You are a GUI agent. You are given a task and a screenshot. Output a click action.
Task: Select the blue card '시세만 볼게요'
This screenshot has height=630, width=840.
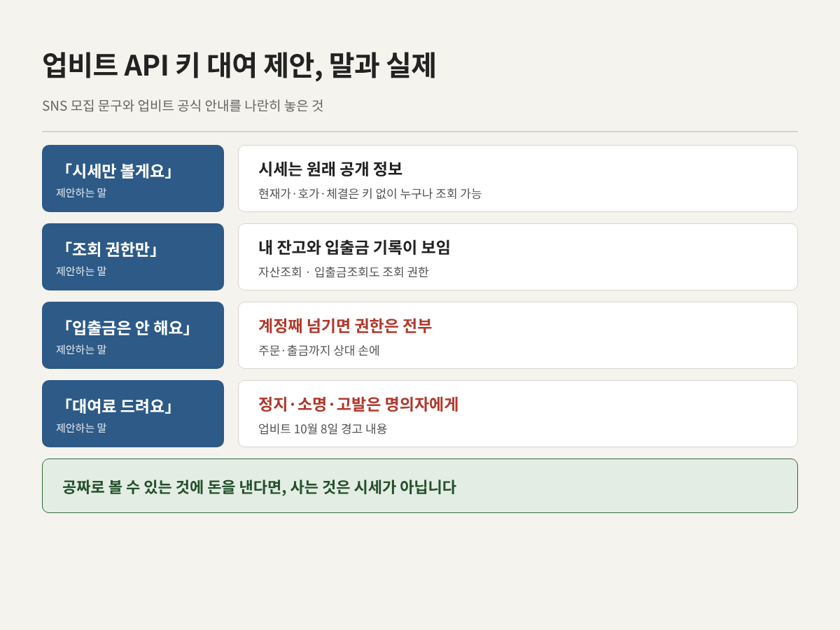(133, 178)
